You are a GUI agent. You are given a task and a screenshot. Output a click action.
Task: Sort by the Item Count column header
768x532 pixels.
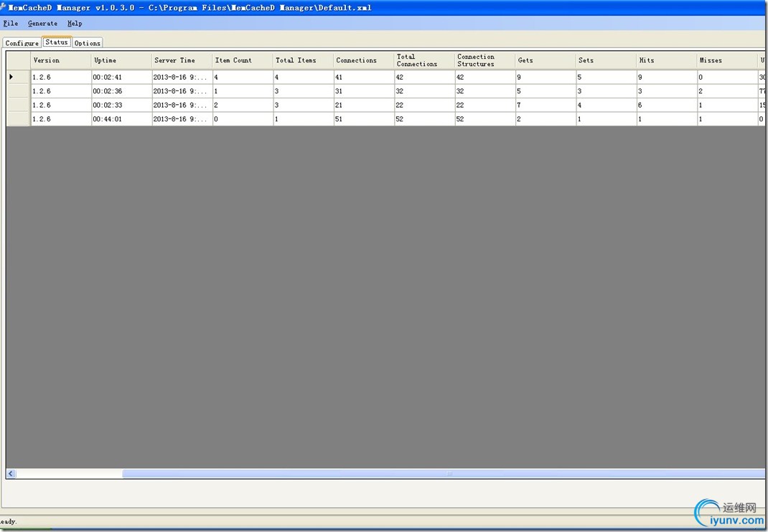point(243,60)
